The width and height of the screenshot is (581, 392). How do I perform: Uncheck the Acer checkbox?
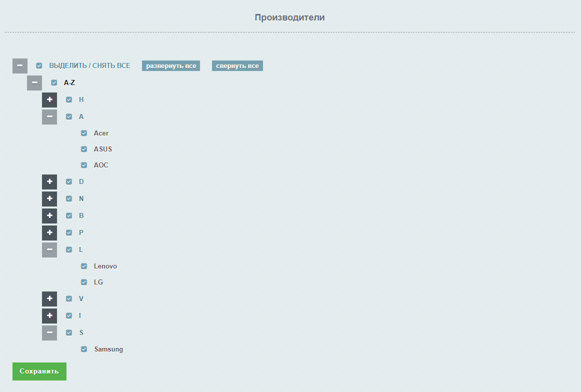(84, 133)
